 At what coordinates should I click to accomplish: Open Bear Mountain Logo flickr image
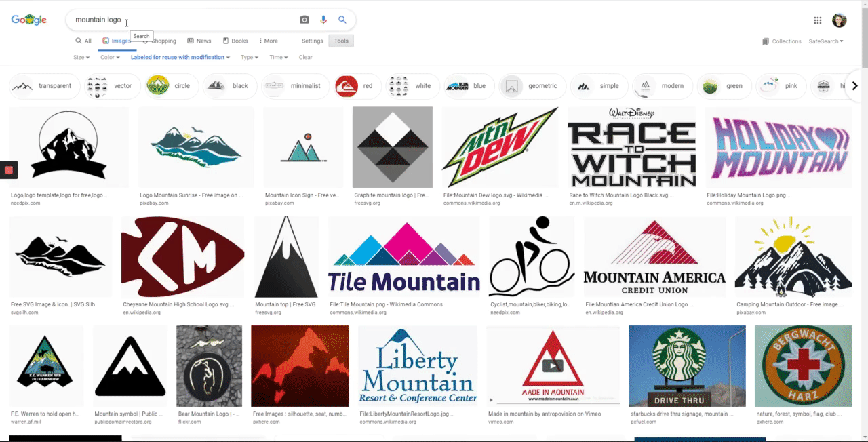pos(209,366)
